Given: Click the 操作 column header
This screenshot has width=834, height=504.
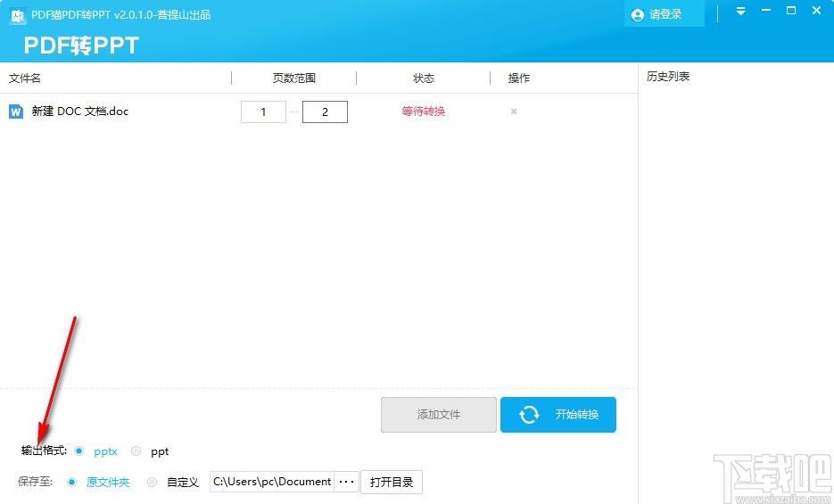Looking at the screenshot, I should [518, 78].
